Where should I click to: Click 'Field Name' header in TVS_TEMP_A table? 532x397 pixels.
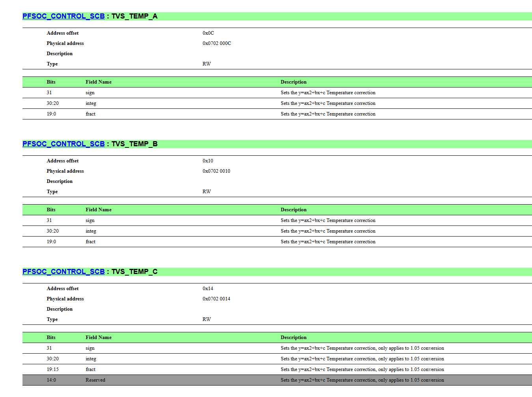click(x=99, y=82)
